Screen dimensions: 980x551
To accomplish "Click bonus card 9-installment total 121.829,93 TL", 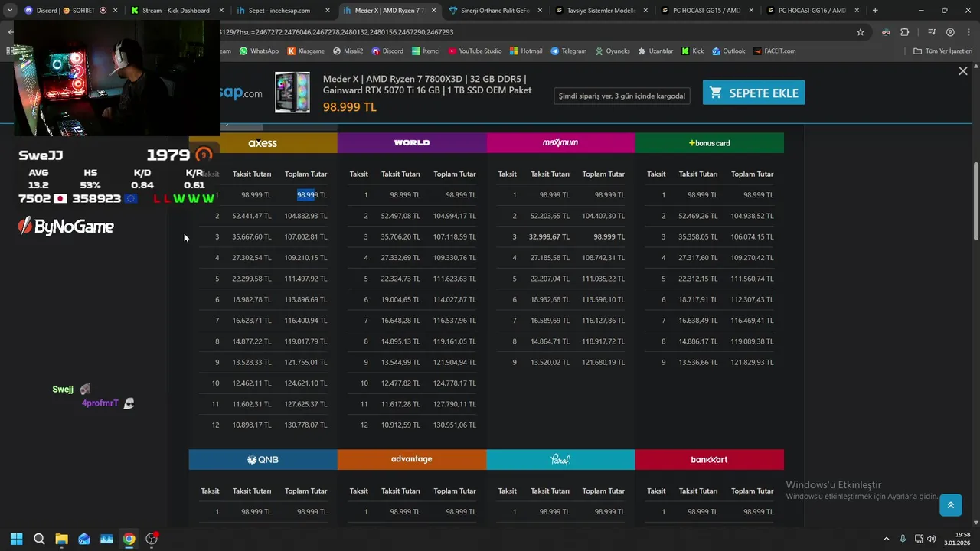I will 752,363.
